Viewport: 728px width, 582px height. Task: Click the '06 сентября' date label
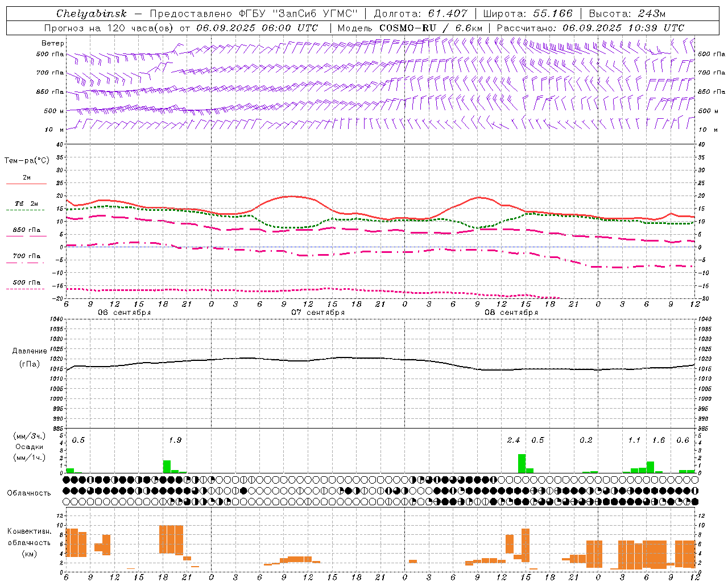click(x=124, y=313)
